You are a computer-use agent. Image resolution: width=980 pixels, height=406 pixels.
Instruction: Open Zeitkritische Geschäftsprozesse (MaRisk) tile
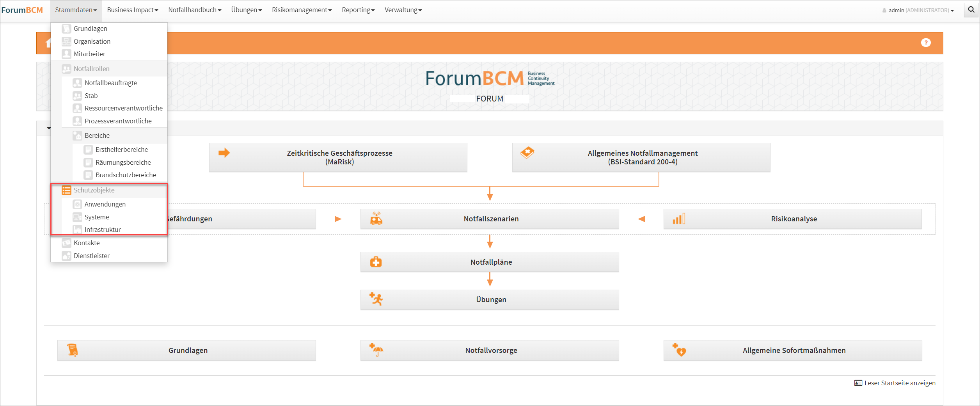tap(338, 157)
